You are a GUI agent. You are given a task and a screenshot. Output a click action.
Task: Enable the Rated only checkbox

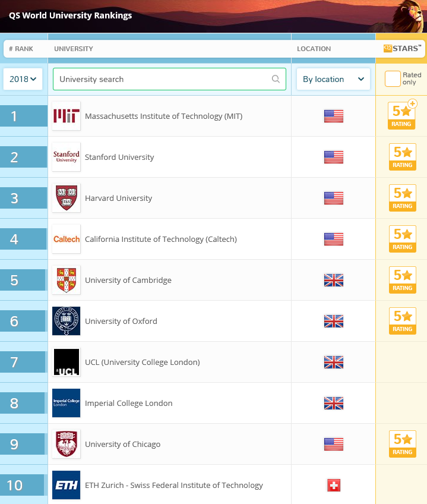tap(393, 79)
